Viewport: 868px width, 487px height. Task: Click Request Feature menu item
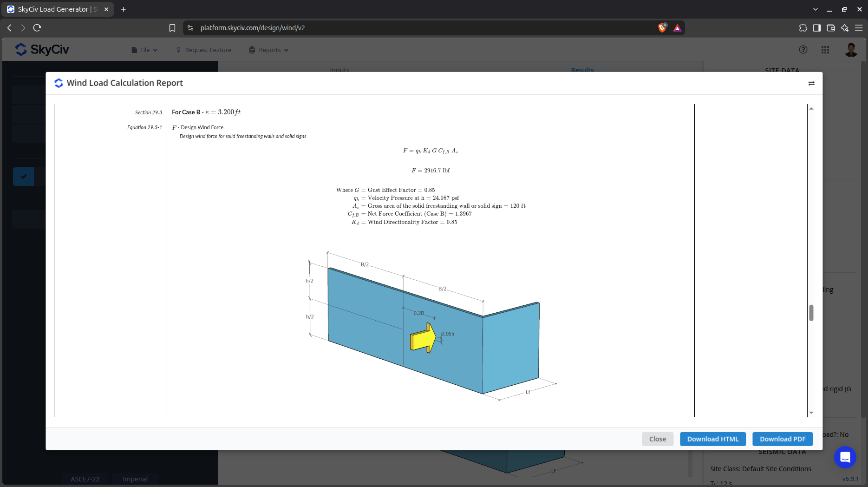(x=203, y=50)
